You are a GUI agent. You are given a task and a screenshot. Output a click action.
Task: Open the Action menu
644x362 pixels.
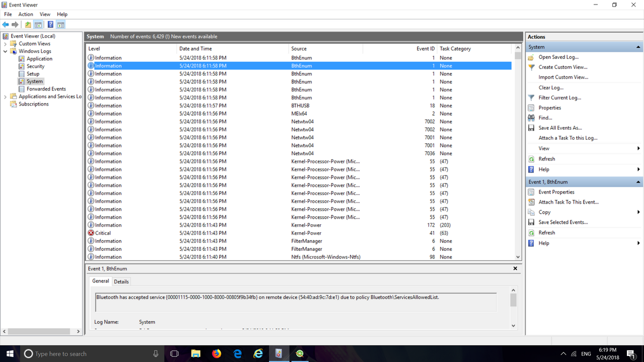coord(26,14)
